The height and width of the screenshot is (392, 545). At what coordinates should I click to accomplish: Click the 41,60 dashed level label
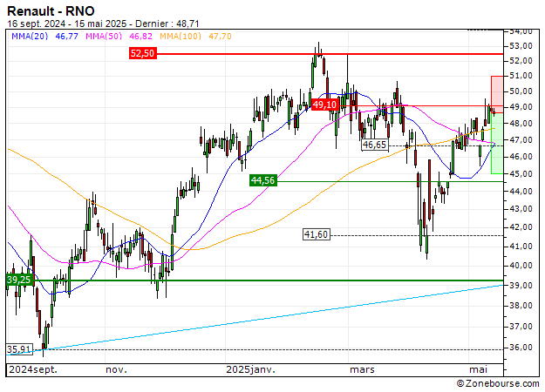click(x=316, y=234)
